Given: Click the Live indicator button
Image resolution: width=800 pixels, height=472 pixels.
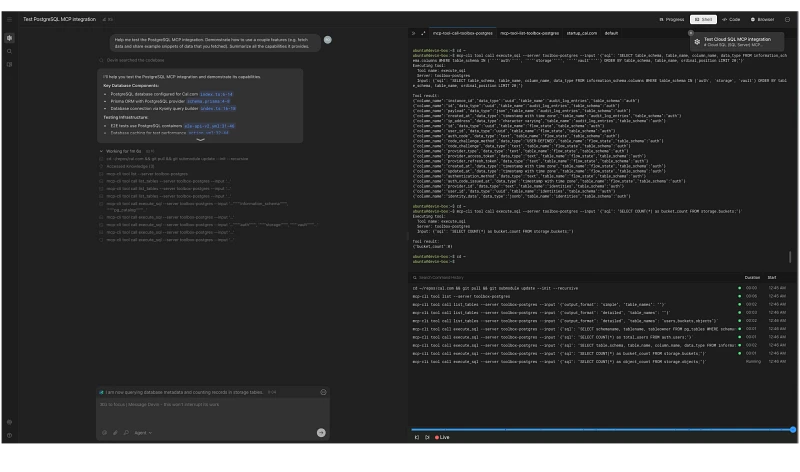Looking at the screenshot, I should (442, 437).
